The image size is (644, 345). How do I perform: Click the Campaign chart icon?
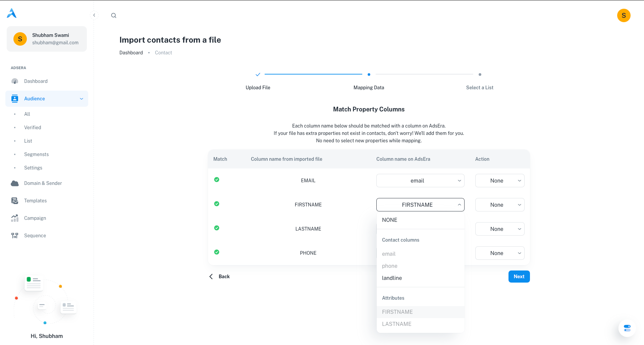[x=15, y=218]
